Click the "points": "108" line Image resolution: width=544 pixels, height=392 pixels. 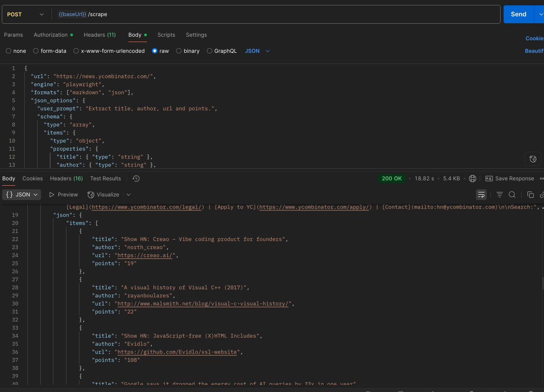tap(116, 360)
